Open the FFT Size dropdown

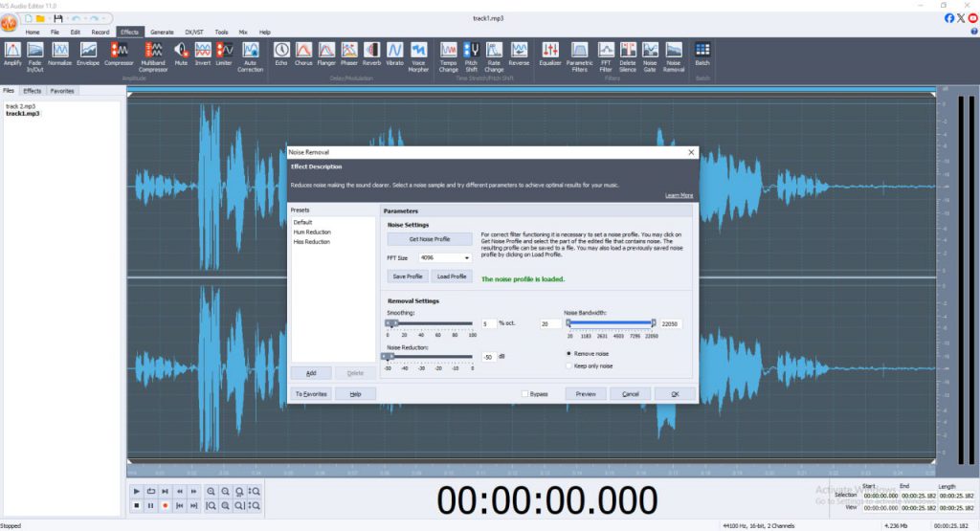point(444,257)
